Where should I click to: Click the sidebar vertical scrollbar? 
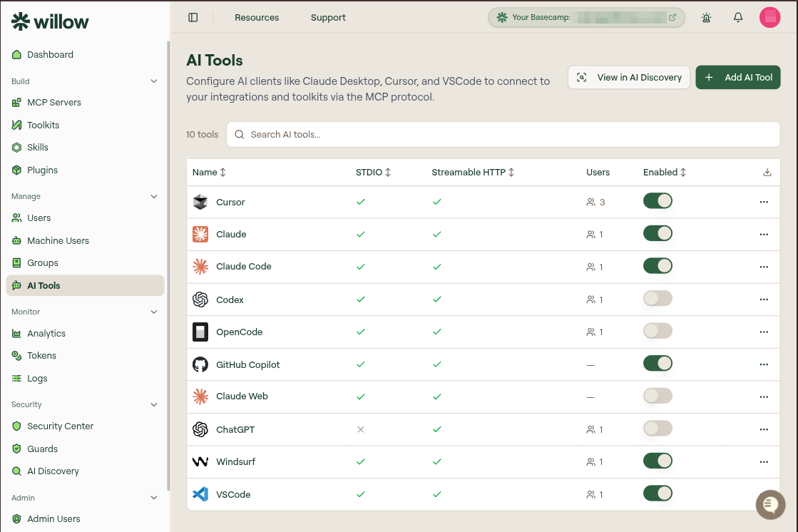[168, 265]
